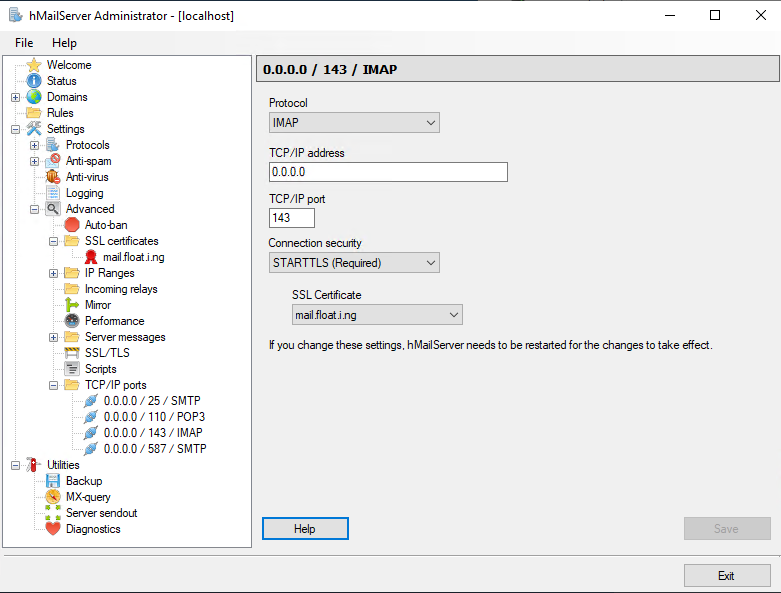The width and height of the screenshot is (781, 593).
Task: Select the Server messages tree item
Action: tap(125, 337)
